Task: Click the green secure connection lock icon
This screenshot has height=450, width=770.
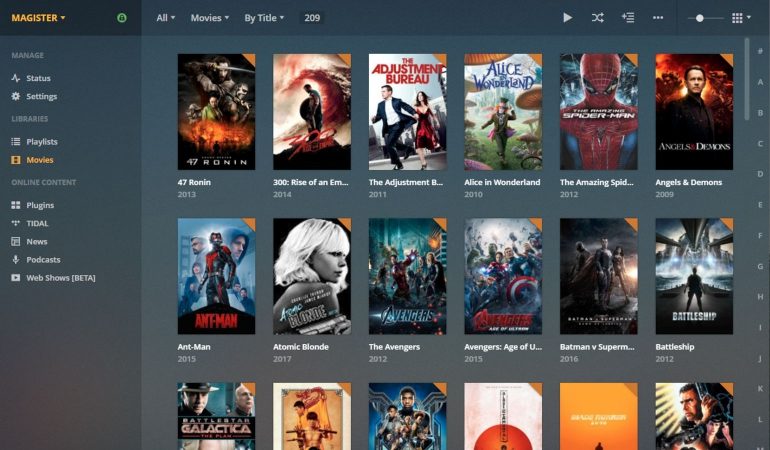Action: click(x=122, y=18)
